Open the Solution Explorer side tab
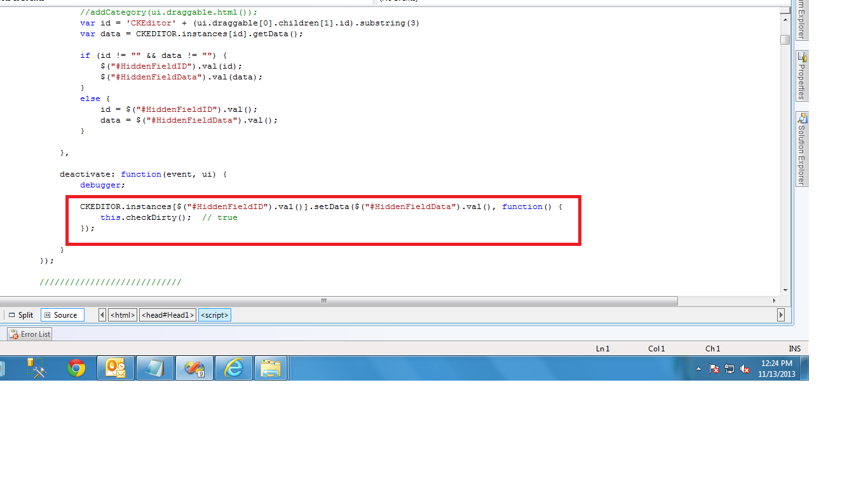The width and height of the screenshot is (868, 488). [802, 149]
